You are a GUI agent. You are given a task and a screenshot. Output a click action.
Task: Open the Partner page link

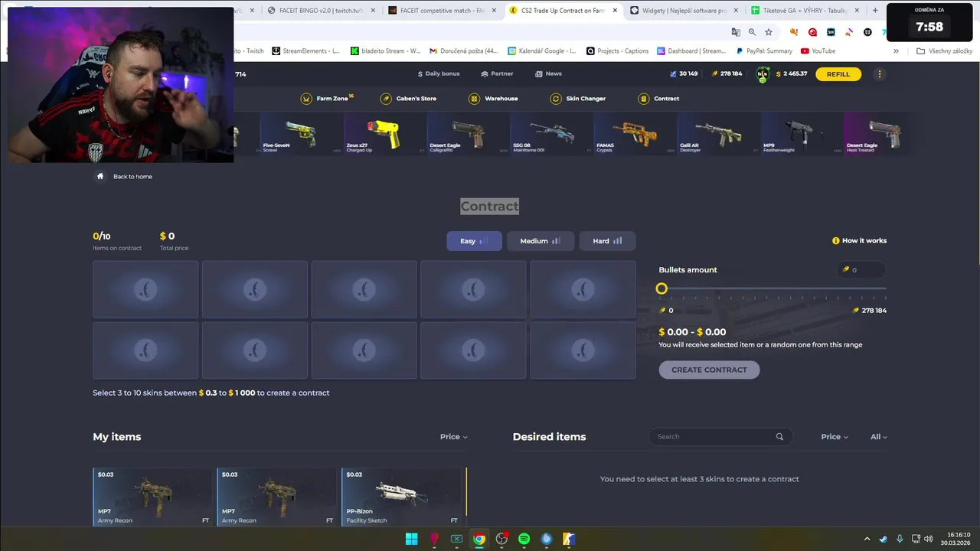497,73
